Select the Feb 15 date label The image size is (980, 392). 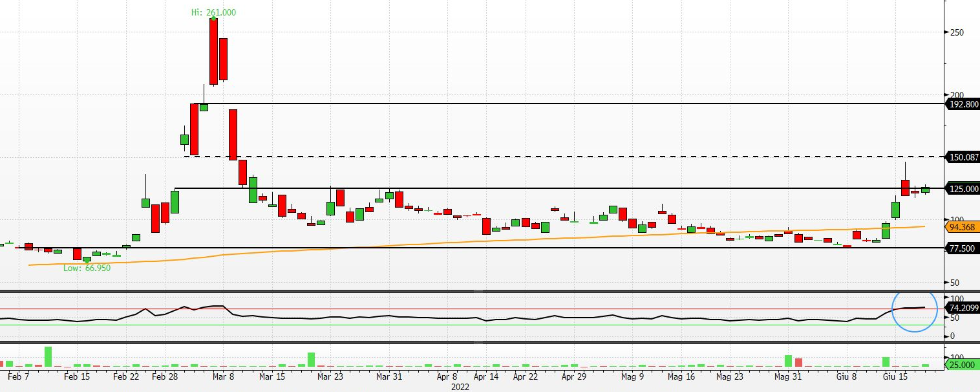[x=77, y=376]
